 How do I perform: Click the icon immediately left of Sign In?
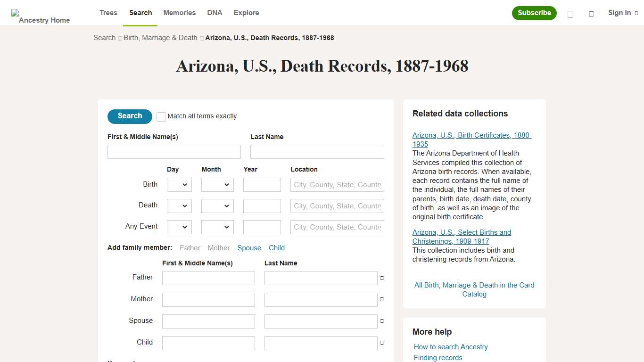point(591,14)
